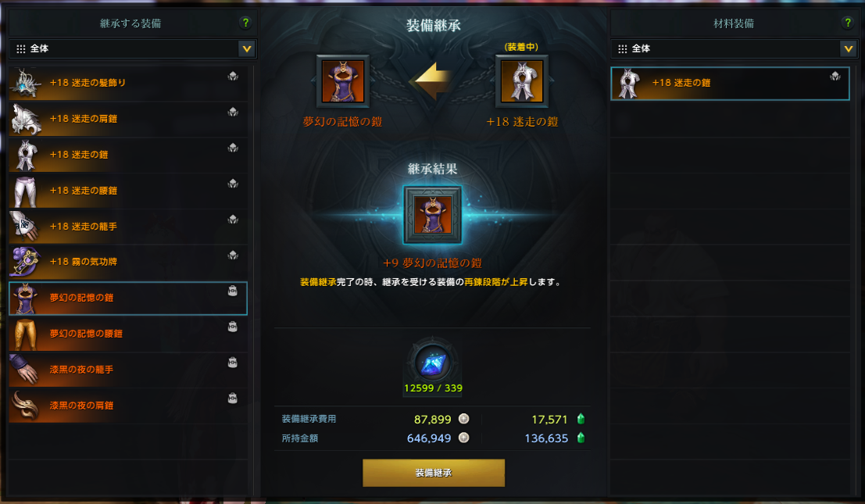Click the 継承結果 result item icon
Viewport: 865px width, 504px height.
[x=433, y=215]
